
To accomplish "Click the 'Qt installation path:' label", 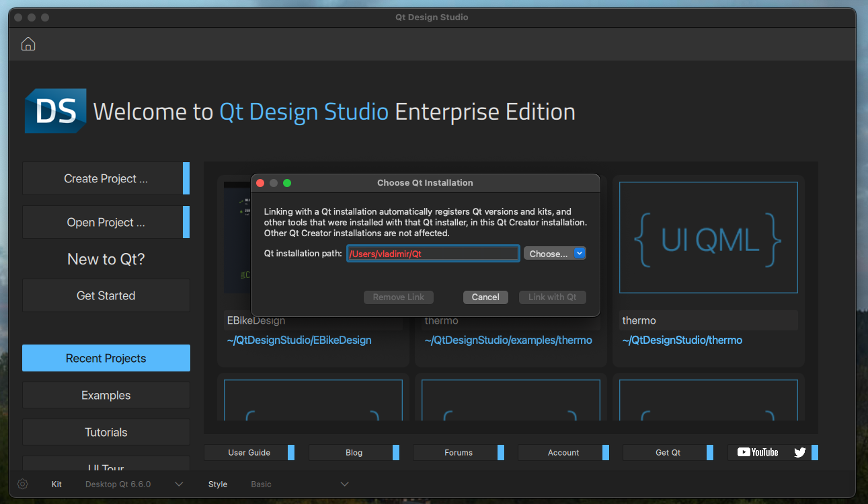I will point(303,254).
